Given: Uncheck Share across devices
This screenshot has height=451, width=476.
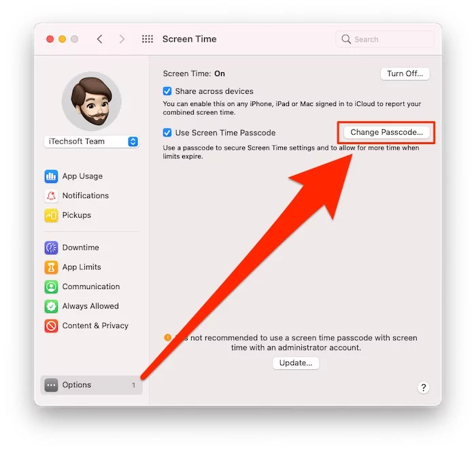Looking at the screenshot, I should click(x=167, y=91).
